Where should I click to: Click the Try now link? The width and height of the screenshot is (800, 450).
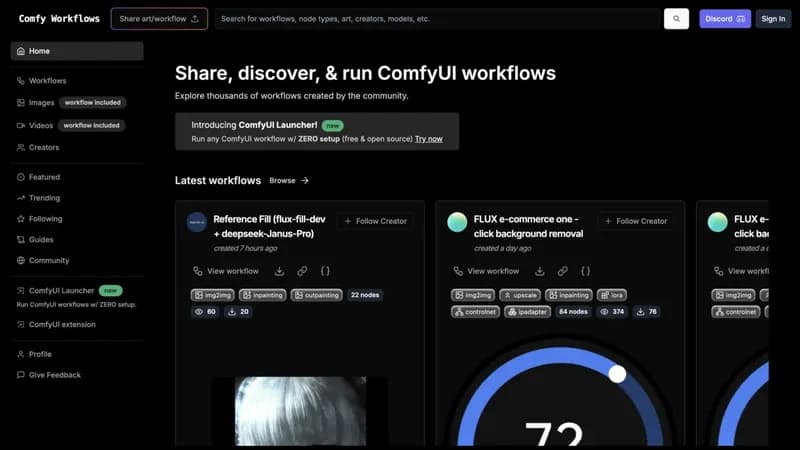point(429,139)
